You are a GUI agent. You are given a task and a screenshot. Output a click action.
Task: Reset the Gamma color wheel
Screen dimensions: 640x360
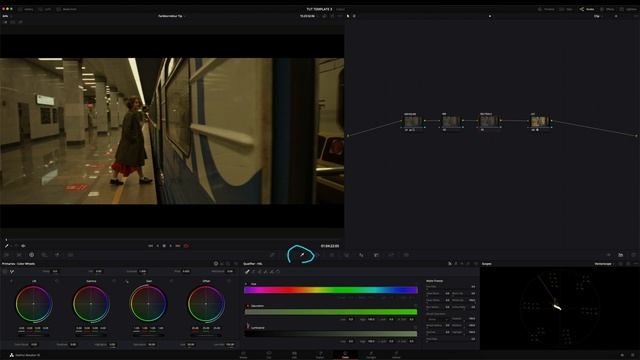[114, 281]
